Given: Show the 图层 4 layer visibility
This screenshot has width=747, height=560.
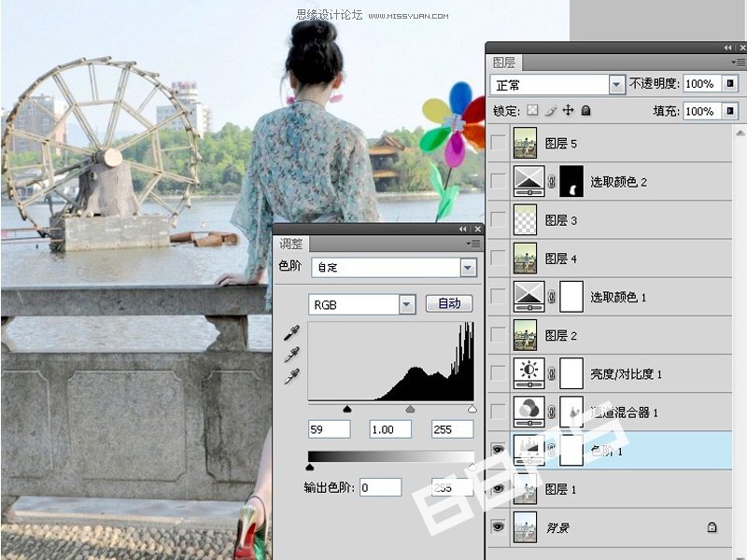Looking at the screenshot, I should coord(499,259).
